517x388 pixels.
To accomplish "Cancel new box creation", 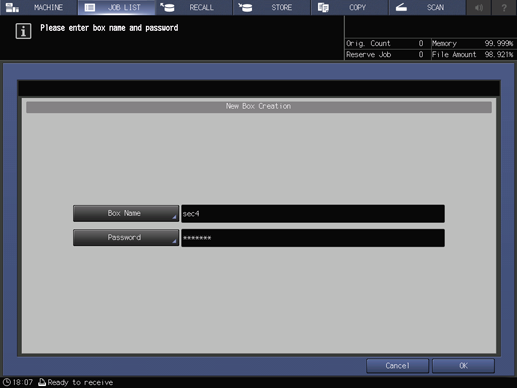I will tap(397, 366).
